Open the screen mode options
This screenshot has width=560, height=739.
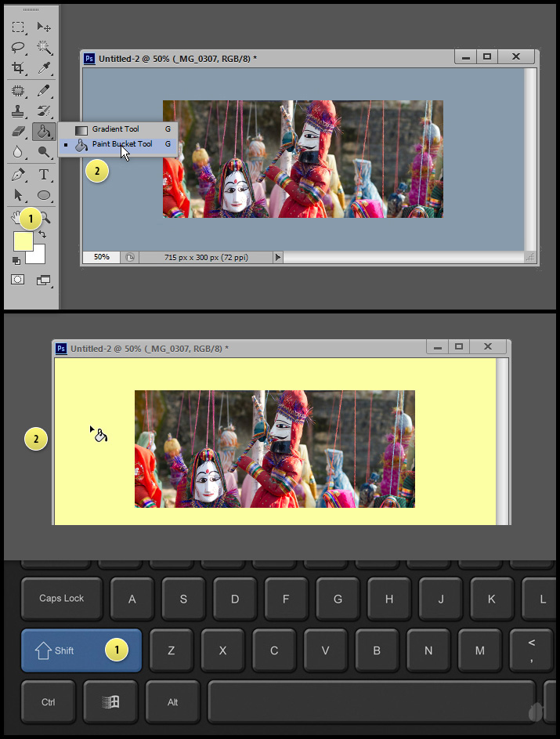coord(44,280)
